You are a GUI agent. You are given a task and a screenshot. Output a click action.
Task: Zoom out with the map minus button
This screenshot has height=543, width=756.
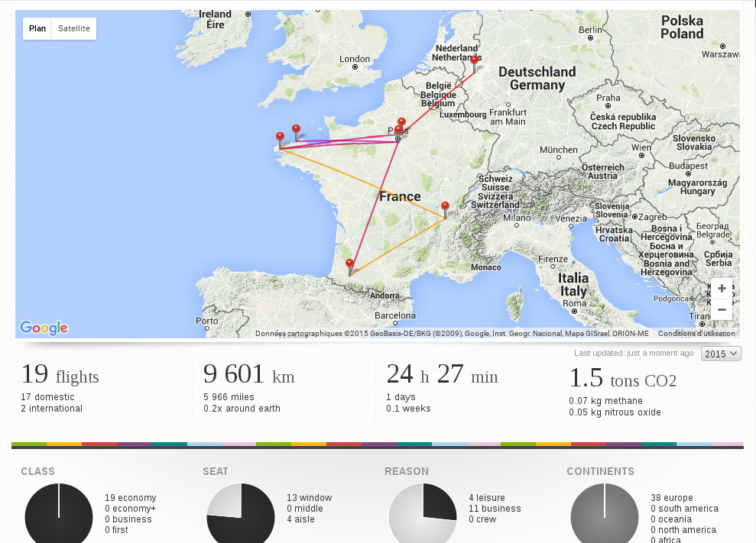722,309
